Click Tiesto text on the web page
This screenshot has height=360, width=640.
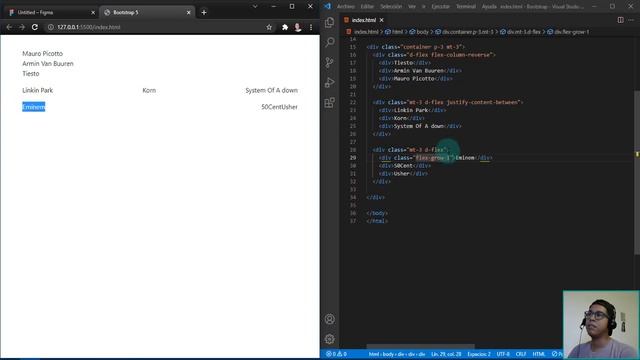point(31,74)
